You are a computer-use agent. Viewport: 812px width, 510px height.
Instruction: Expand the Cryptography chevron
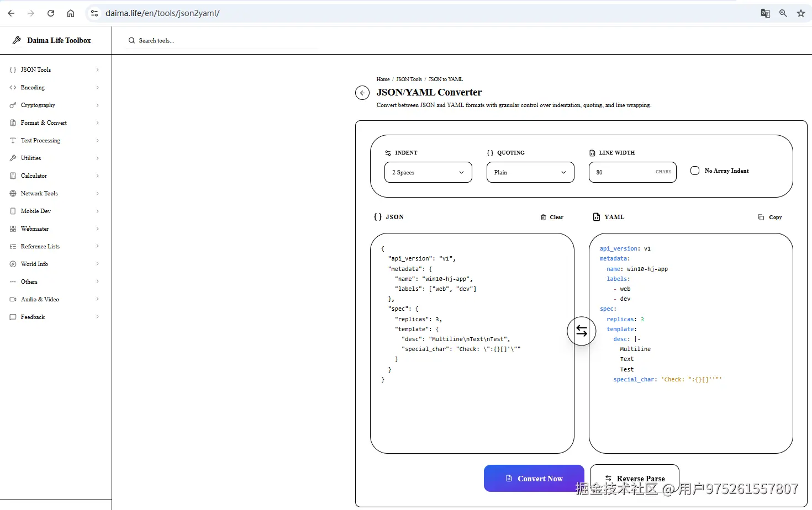(98, 105)
